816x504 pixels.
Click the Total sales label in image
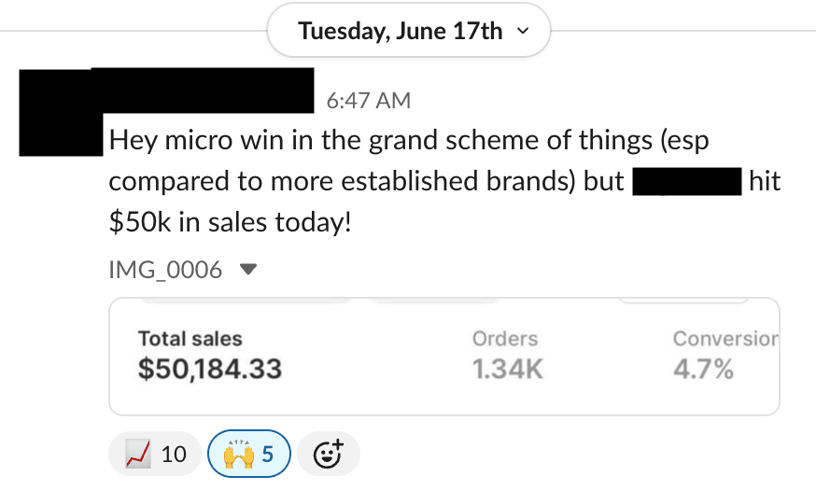point(190,339)
